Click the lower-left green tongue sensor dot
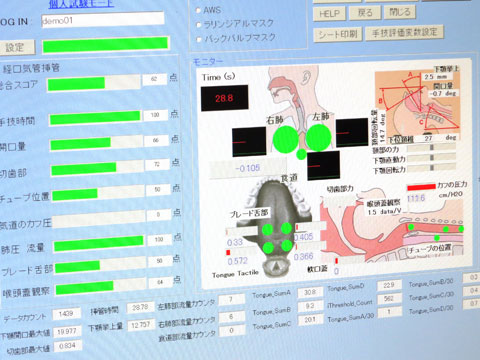Screen dimensions: 480x360 click(268, 248)
